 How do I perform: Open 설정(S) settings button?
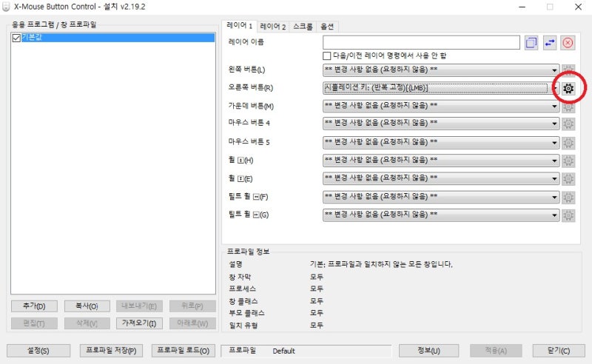[x=38, y=351]
